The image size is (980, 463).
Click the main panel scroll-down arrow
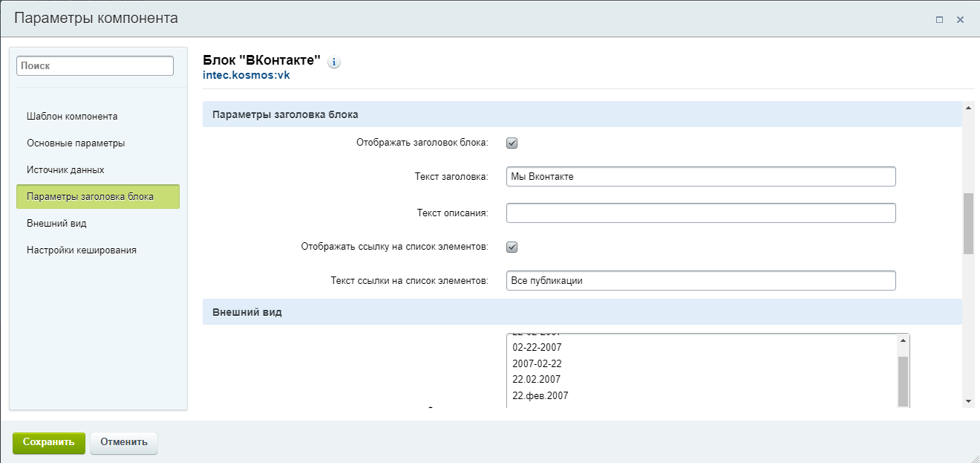coord(968,401)
